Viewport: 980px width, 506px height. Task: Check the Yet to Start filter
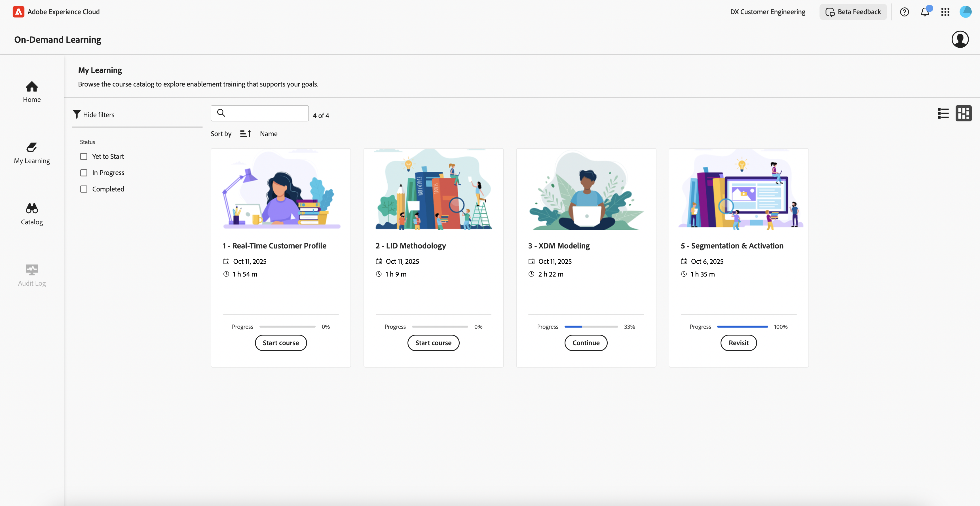click(84, 156)
